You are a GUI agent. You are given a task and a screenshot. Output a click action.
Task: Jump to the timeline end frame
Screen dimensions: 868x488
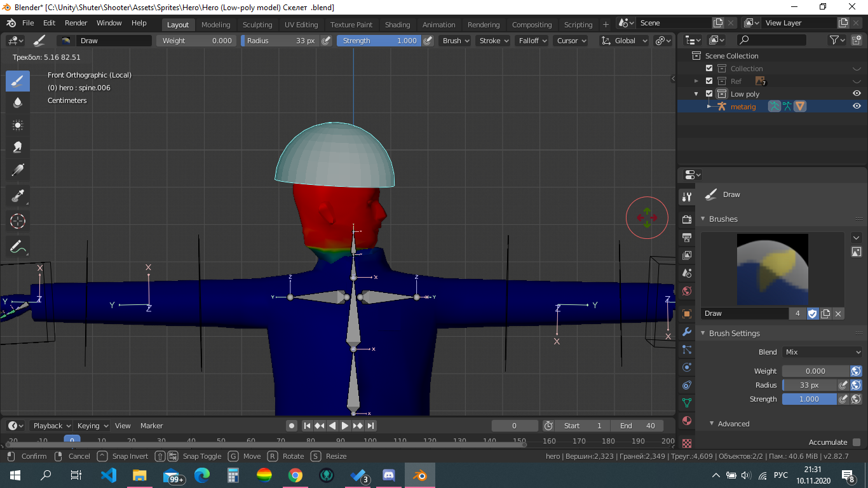click(370, 426)
